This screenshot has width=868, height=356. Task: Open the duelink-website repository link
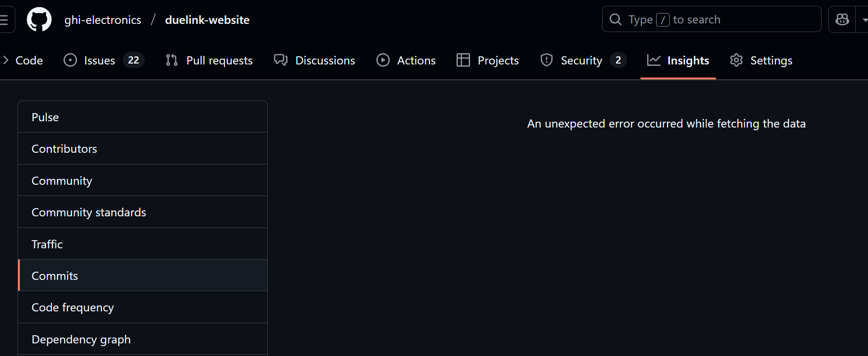tap(207, 20)
